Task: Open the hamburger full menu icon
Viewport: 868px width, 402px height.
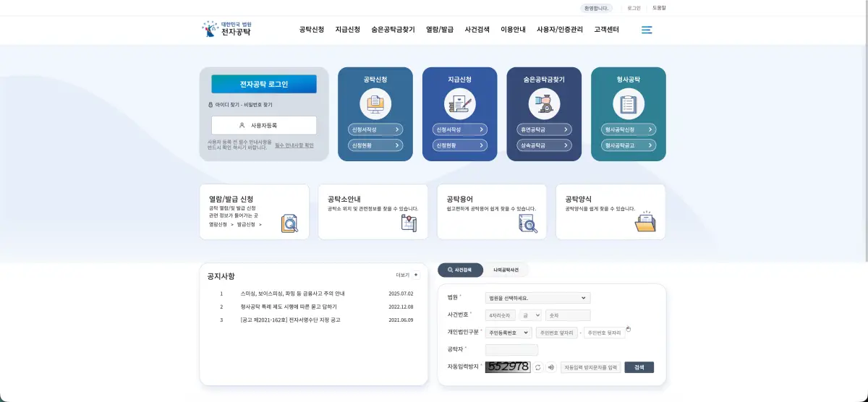Action: click(x=647, y=30)
